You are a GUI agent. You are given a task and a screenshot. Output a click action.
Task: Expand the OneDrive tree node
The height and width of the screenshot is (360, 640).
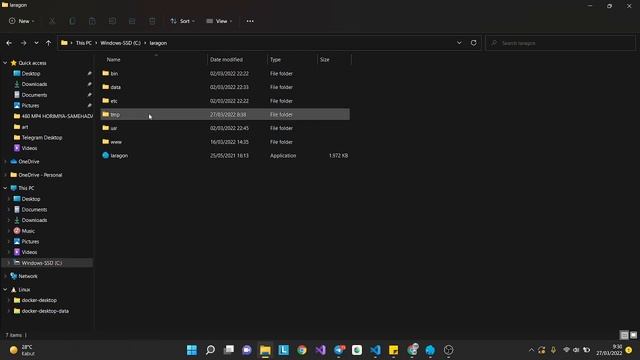[x=5, y=162]
